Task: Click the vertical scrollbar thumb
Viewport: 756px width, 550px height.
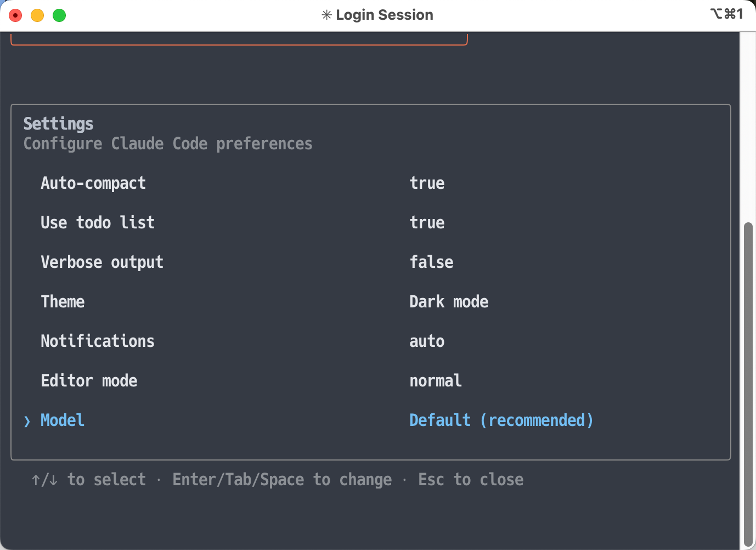Action: point(748,384)
